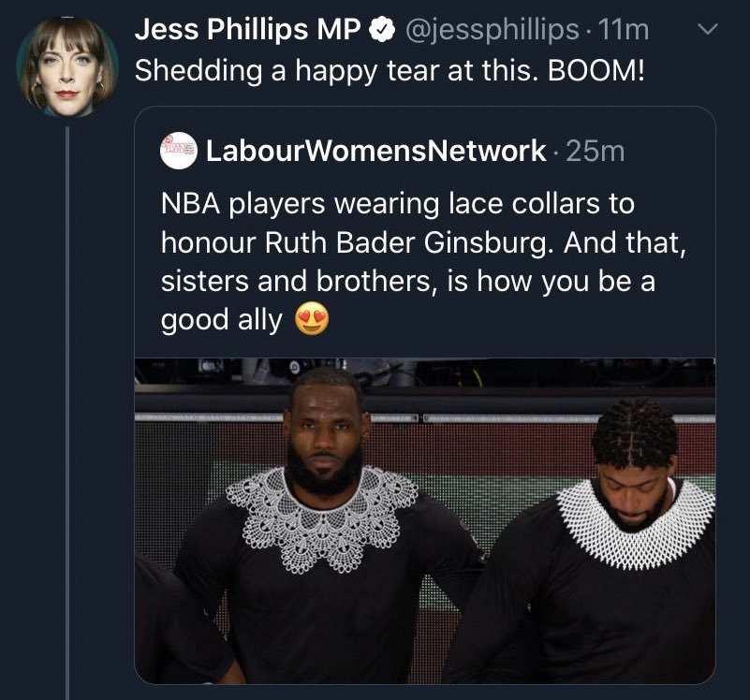Click the LabourWomensNetwork round logo avatar
Image resolution: width=750 pixels, height=700 pixels.
point(179,150)
